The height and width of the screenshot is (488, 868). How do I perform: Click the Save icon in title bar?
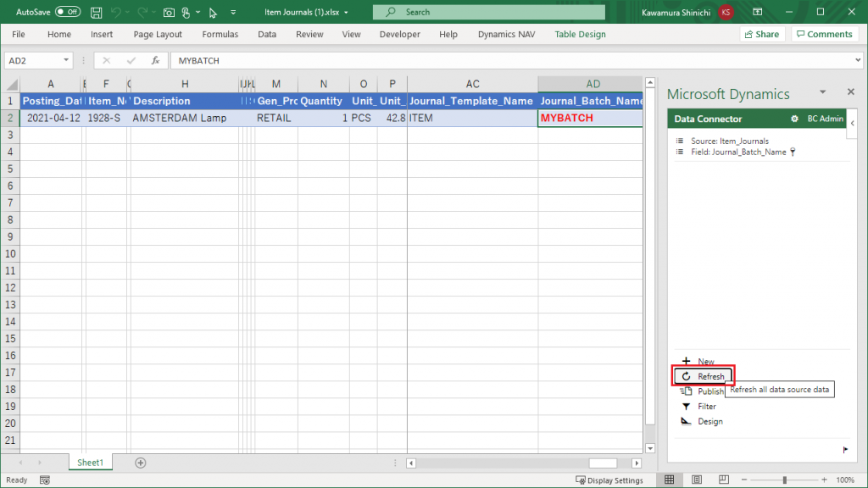(x=97, y=13)
